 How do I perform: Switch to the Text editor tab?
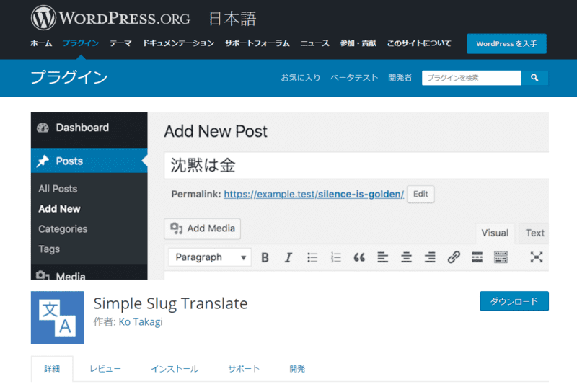pyautogui.click(x=534, y=233)
